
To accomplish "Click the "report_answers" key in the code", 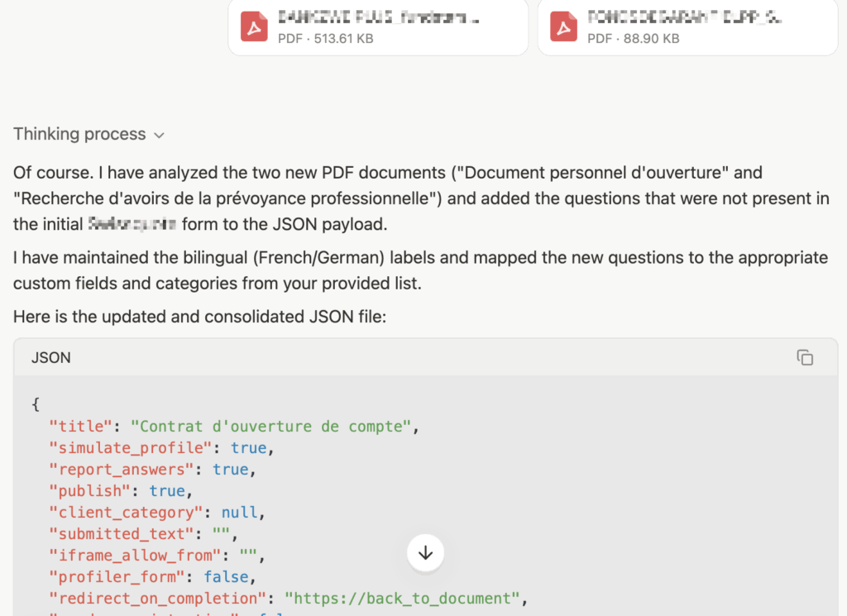I will click(x=117, y=470).
